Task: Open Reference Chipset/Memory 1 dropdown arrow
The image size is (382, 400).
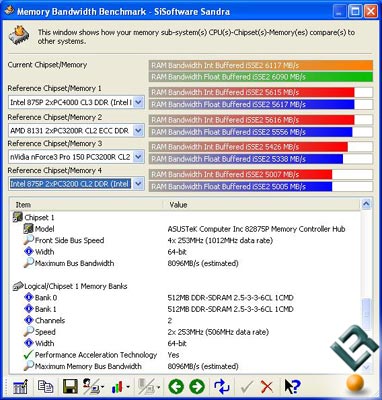Action: point(138,102)
